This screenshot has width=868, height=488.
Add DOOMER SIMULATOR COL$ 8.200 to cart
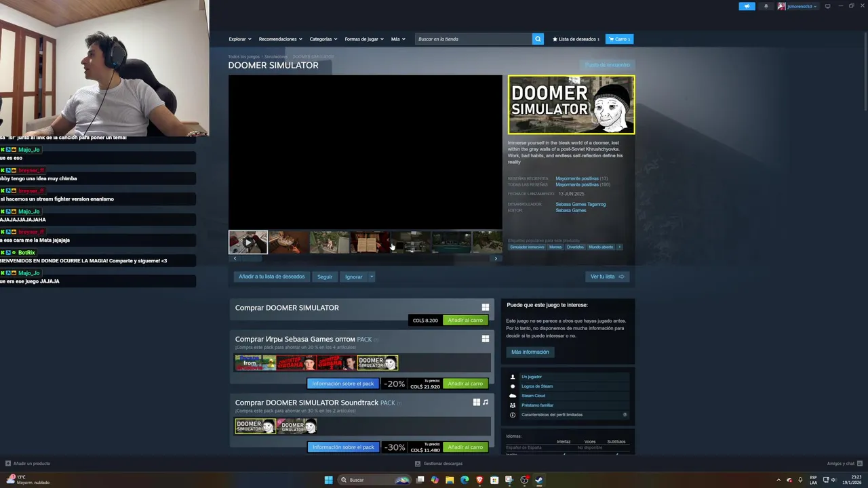point(465,320)
